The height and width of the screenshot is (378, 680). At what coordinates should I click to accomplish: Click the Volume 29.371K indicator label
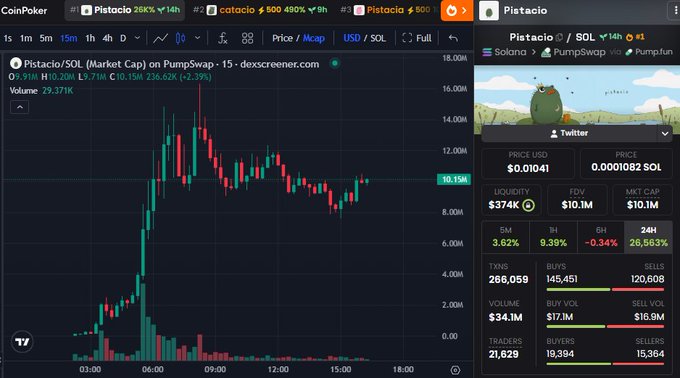click(41, 91)
